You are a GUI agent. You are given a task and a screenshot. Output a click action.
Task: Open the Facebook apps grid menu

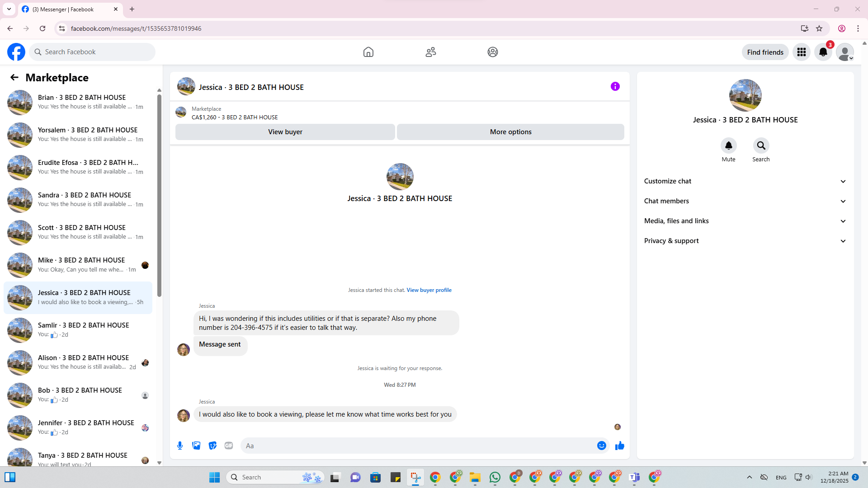click(801, 52)
